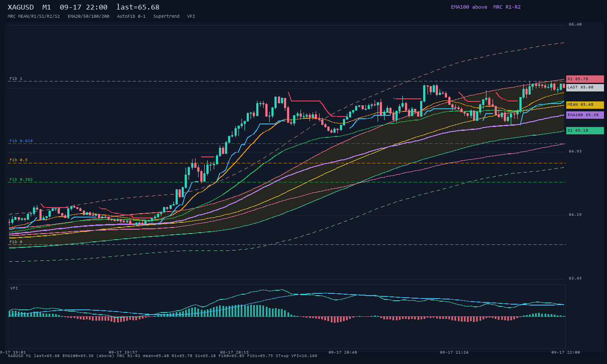Click the MRC MEAN/R1/S1/R2/S2 indicator label
This screenshot has height=364, width=607.
34,16
